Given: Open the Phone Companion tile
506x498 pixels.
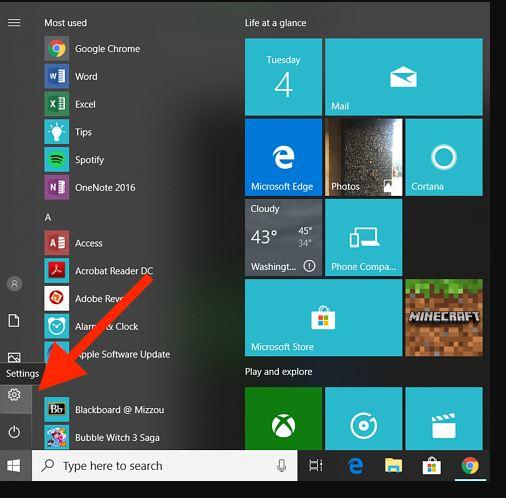Looking at the screenshot, I should (x=364, y=238).
